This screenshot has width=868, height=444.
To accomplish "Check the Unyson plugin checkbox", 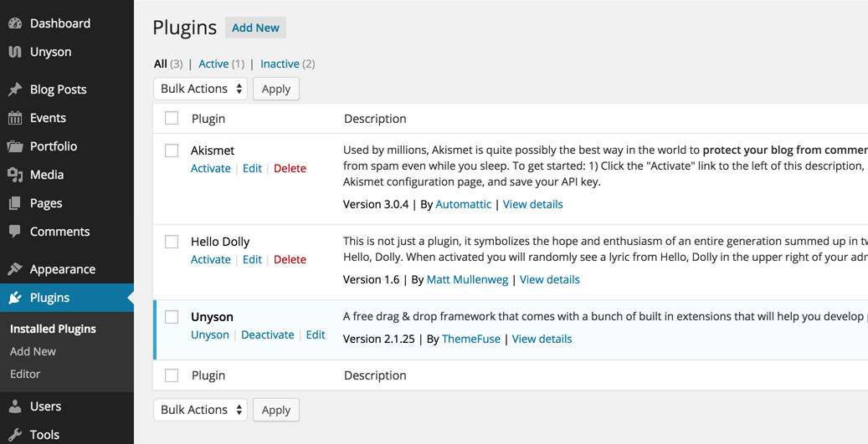I will pyautogui.click(x=172, y=317).
